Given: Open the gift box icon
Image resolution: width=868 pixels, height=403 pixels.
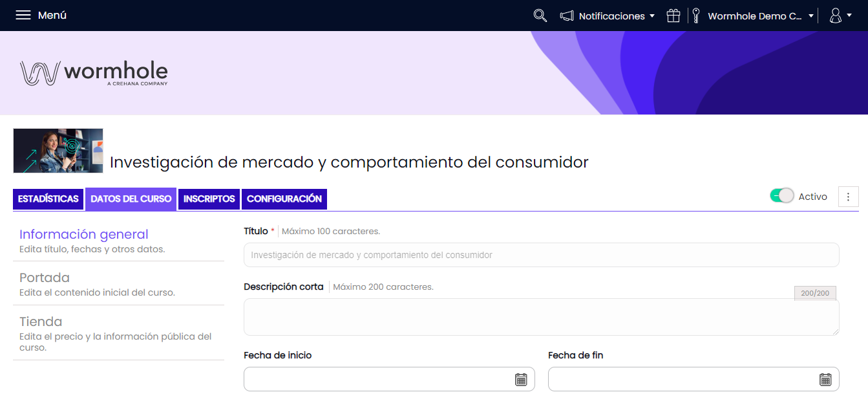Looking at the screenshot, I should pyautogui.click(x=673, y=16).
